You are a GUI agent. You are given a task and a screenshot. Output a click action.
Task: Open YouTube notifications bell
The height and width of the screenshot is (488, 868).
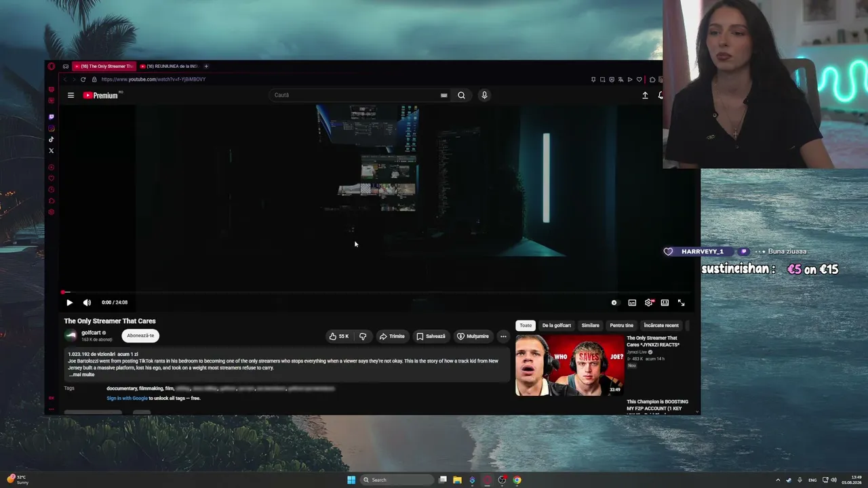coord(660,96)
